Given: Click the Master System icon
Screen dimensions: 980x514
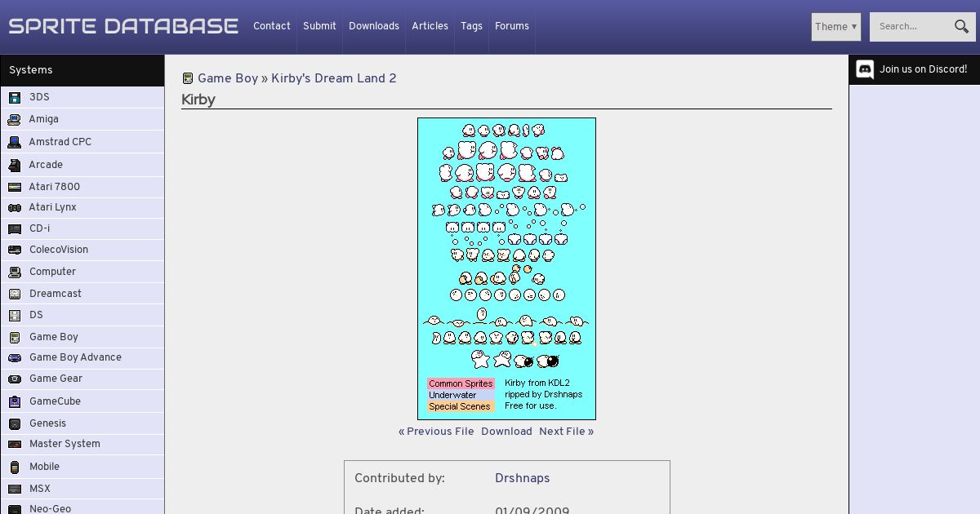Looking at the screenshot, I should (x=15, y=444).
